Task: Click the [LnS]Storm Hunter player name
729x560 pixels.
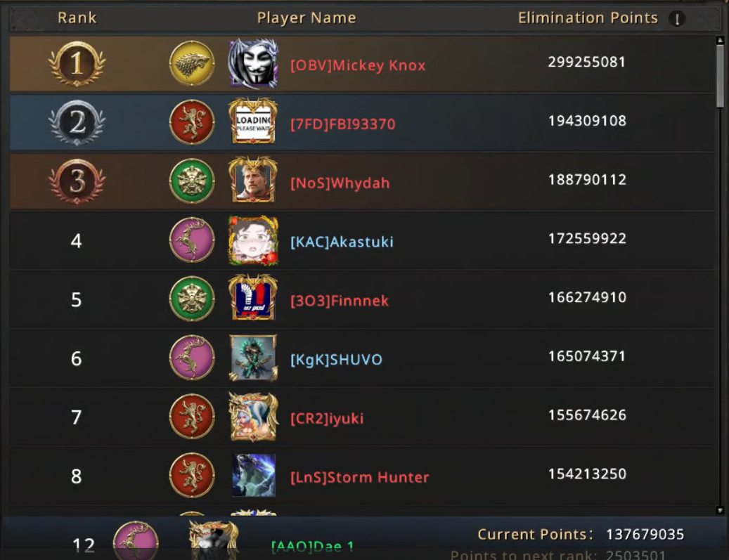Action: click(359, 477)
